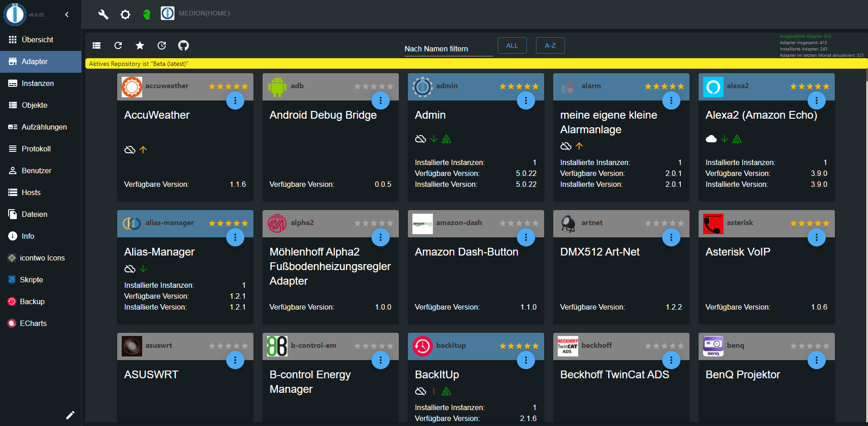Screen dimensions: 868x426
Task: Open Benutzer in the sidebar
Action: (x=41, y=170)
